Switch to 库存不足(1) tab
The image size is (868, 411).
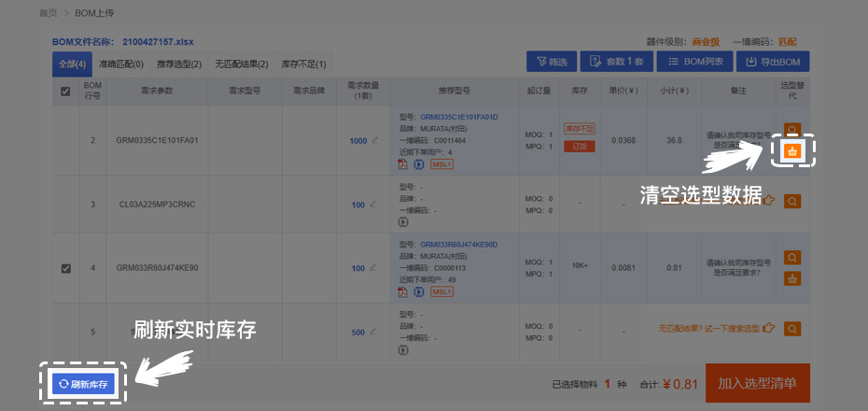304,64
